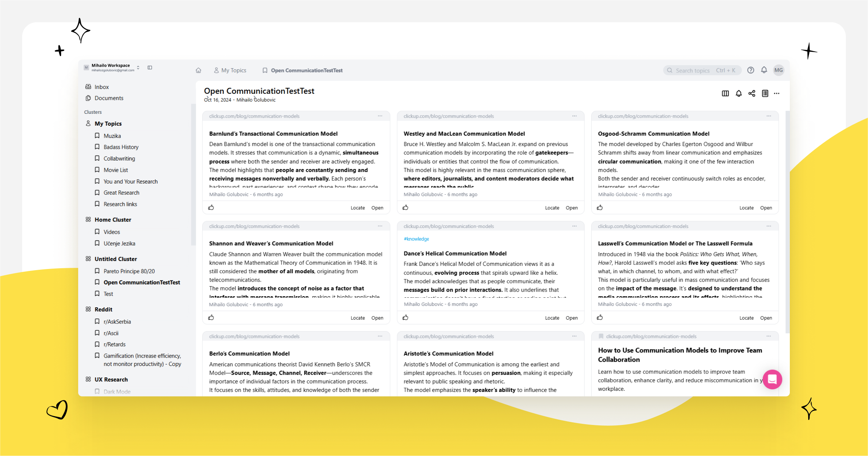Screen dimensions: 868x456
Task: Click the #knowledge tag link
Action: pos(416,239)
